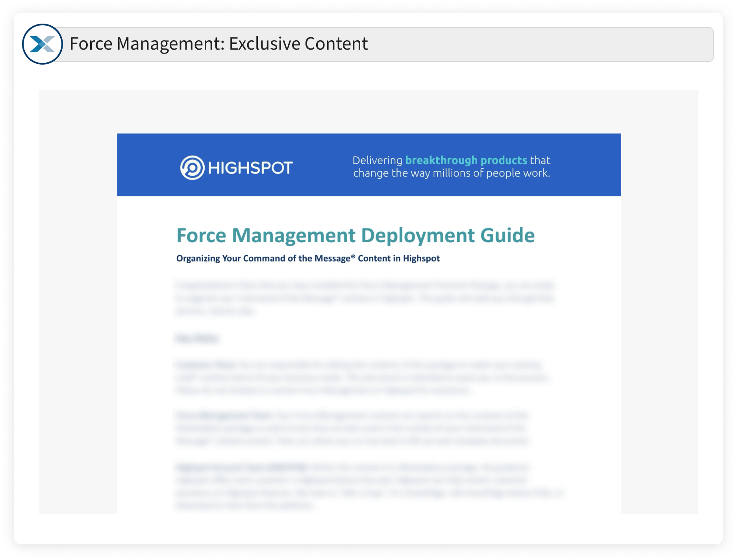Select the word "Exclusive" in title bar

(x=265, y=44)
